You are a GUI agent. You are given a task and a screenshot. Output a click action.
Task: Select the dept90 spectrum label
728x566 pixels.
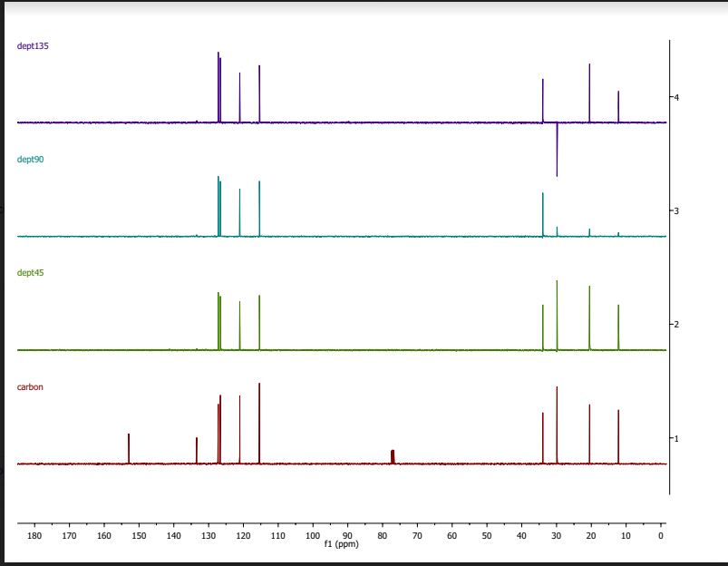click(30, 160)
